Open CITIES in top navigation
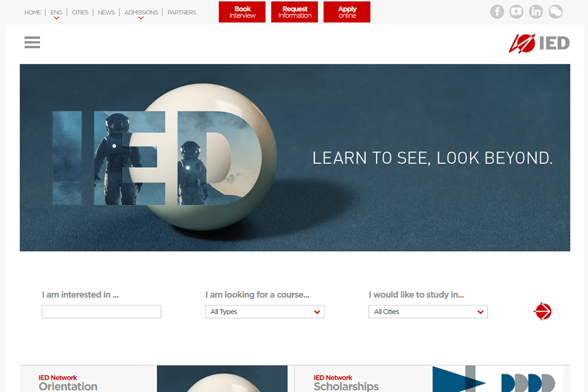Image resolution: width=588 pixels, height=392 pixels. tap(80, 12)
